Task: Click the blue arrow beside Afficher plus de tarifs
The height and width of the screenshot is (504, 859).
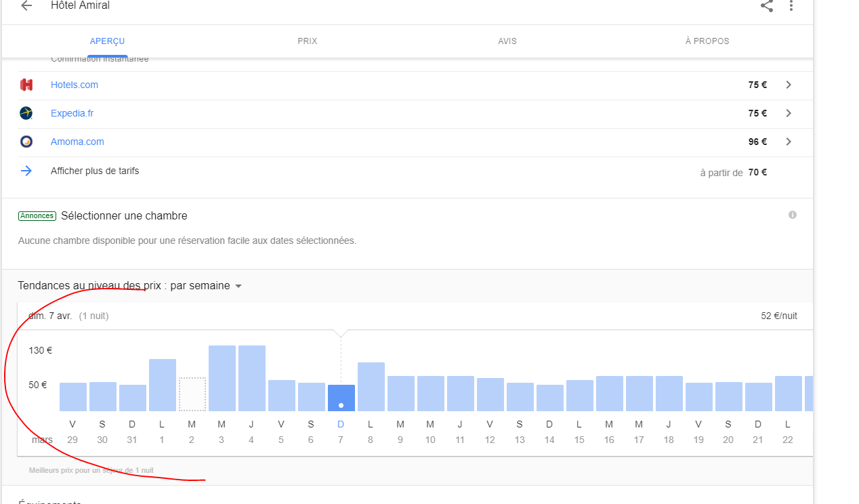Action: click(x=26, y=171)
